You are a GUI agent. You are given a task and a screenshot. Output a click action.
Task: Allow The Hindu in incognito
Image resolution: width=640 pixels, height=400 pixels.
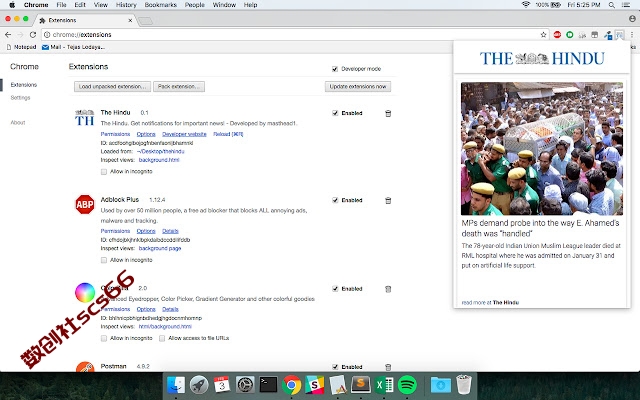(104, 172)
